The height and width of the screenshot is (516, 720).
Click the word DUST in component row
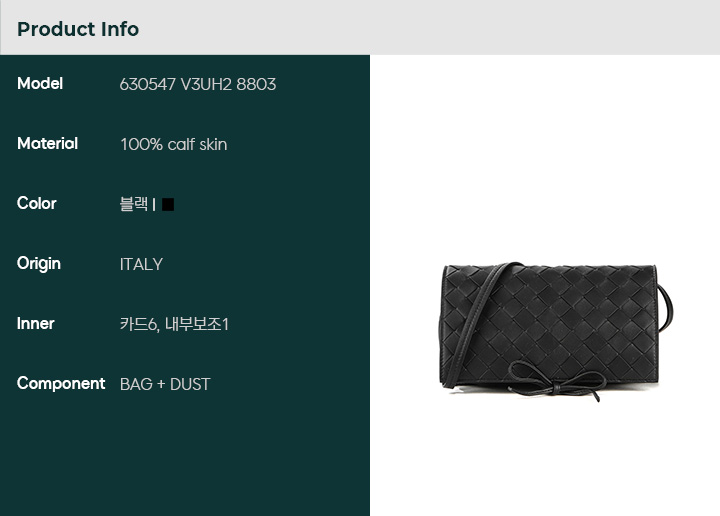190,384
